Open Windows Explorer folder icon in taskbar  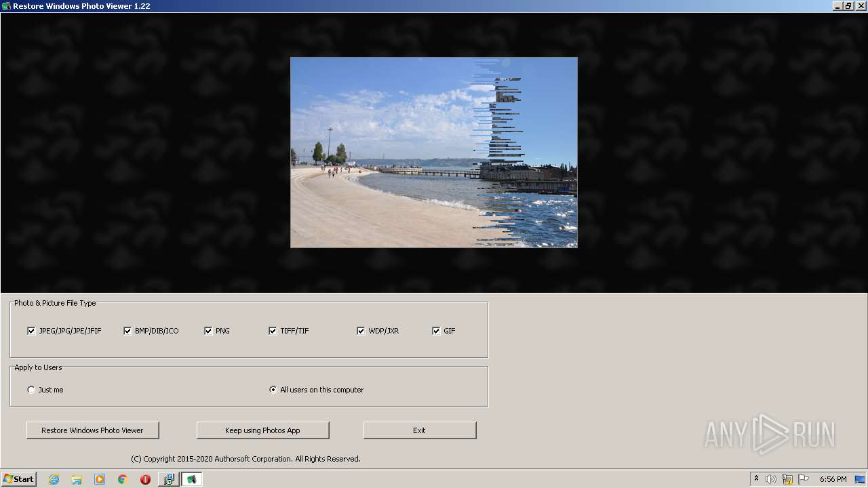(x=77, y=479)
